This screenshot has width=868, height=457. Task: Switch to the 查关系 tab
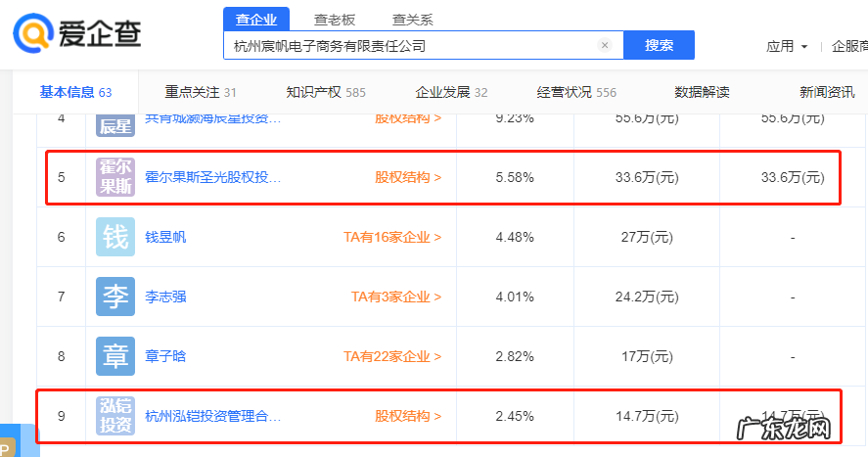point(412,20)
